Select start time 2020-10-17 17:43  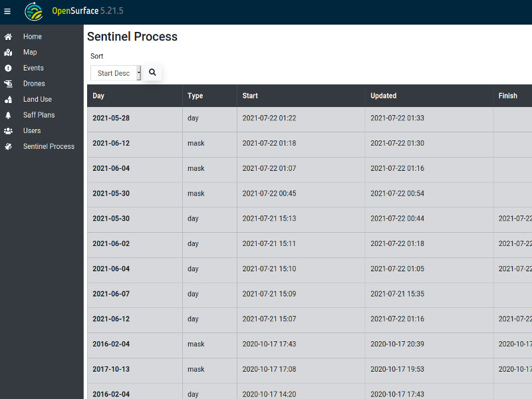[x=269, y=344]
